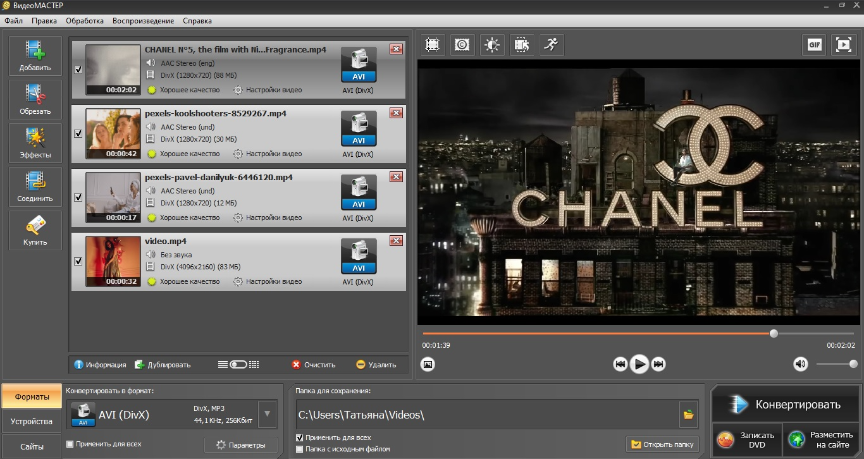
Task: Open the stabilization icon above the preview
Action: pos(462,45)
